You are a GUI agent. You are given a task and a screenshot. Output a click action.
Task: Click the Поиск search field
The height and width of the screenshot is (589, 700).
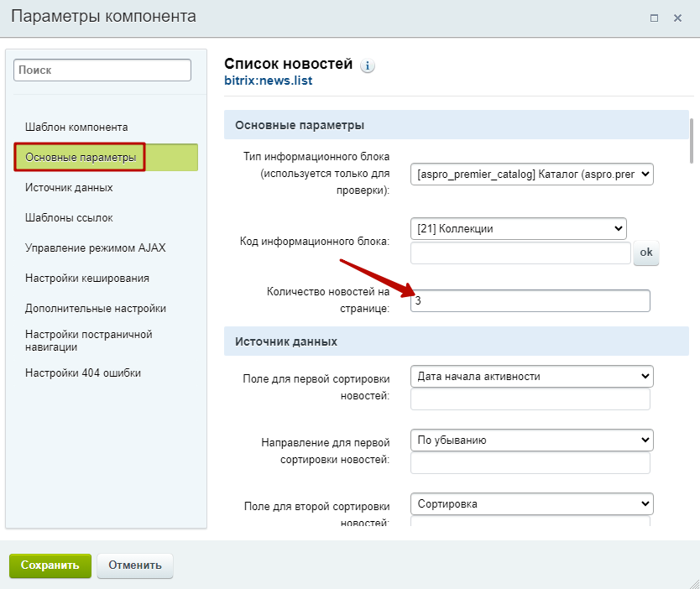(102, 70)
